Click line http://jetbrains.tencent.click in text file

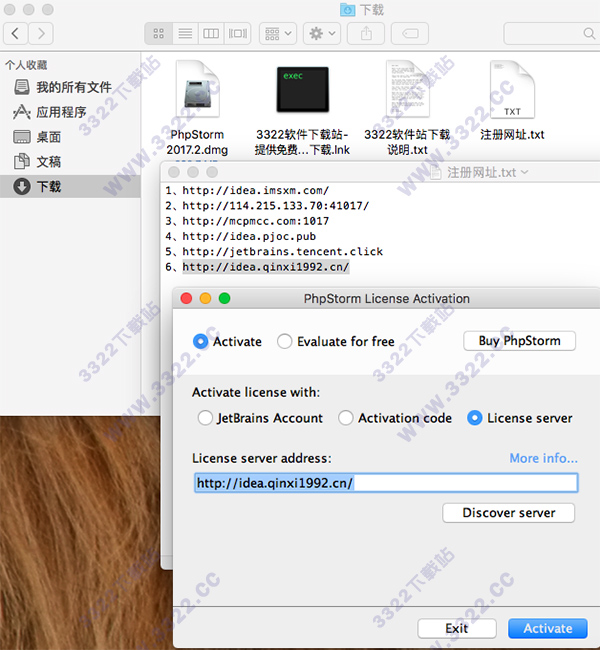(x=283, y=252)
